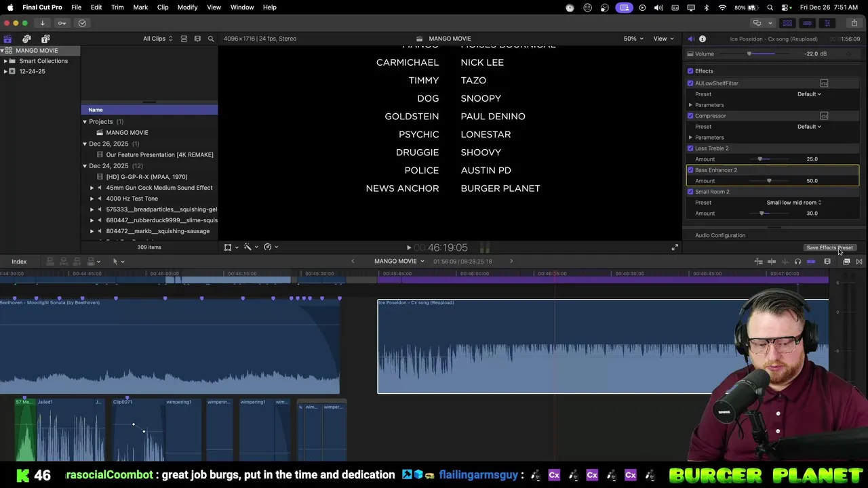Toggle the browser layout button

787,23
